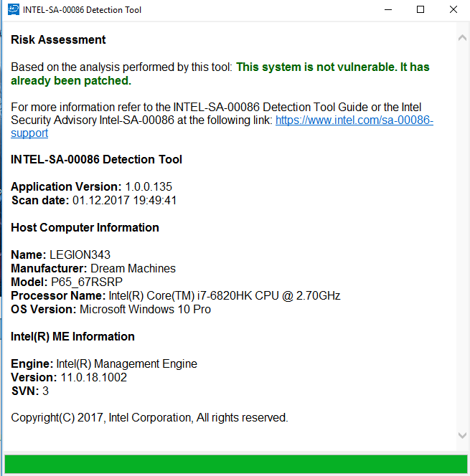Click the scrollbar down arrow

coord(462,435)
